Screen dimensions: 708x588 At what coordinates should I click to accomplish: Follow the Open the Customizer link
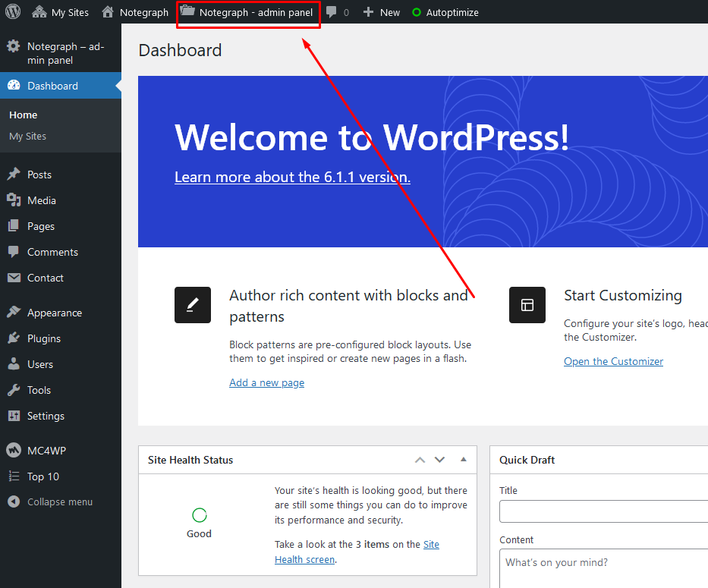click(613, 362)
